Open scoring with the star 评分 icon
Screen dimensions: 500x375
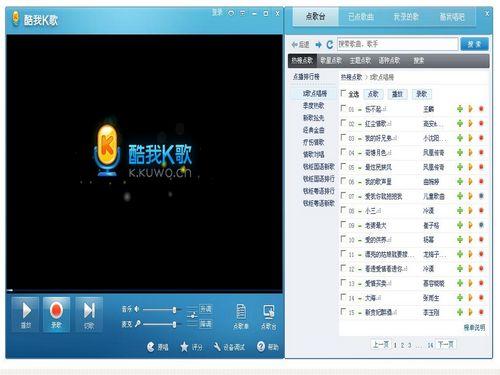[x=184, y=347]
